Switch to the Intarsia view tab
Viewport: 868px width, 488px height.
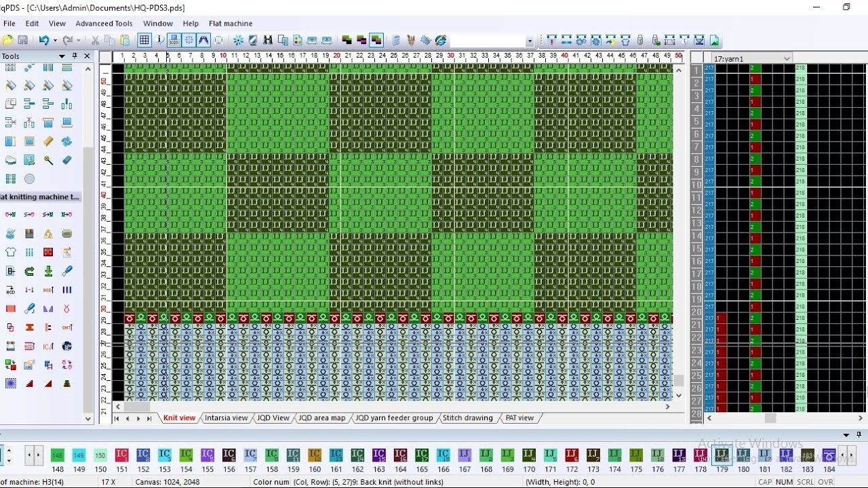tap(226, 418)
